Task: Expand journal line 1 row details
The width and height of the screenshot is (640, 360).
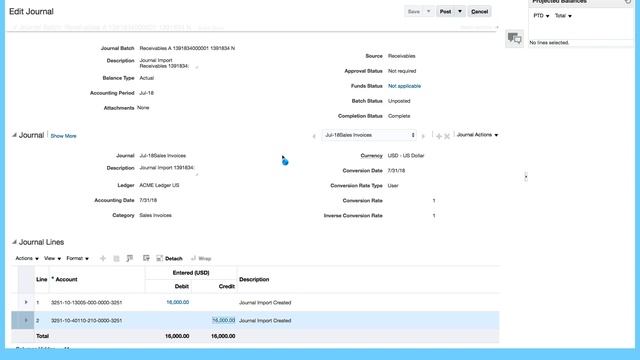Action: (x=26, y=302)
